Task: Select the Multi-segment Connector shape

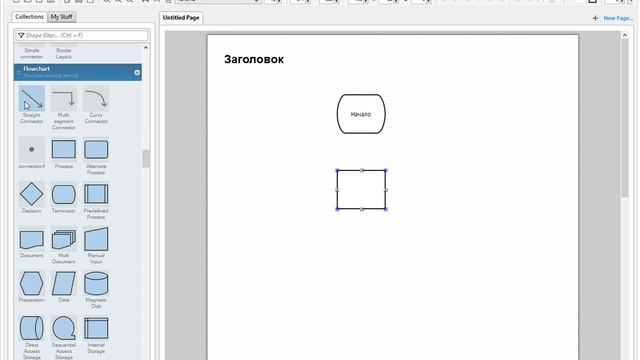Action: coord(64,99)
